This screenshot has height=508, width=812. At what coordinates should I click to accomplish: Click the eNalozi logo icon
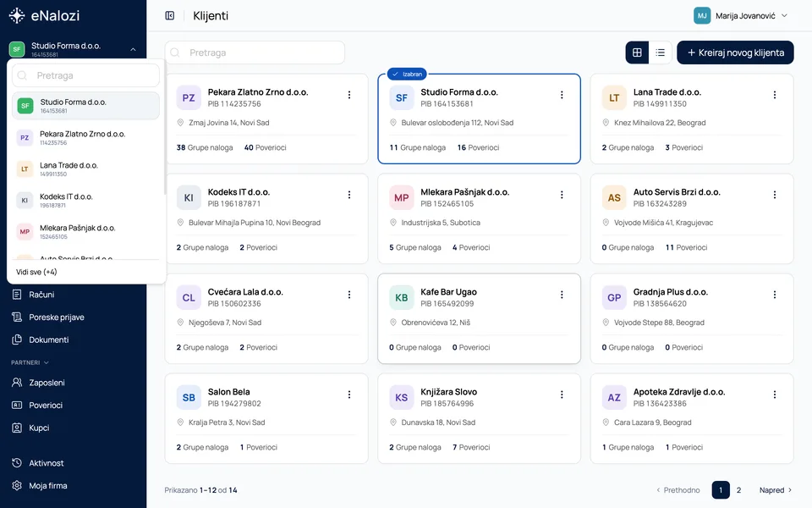coord(17,15)
